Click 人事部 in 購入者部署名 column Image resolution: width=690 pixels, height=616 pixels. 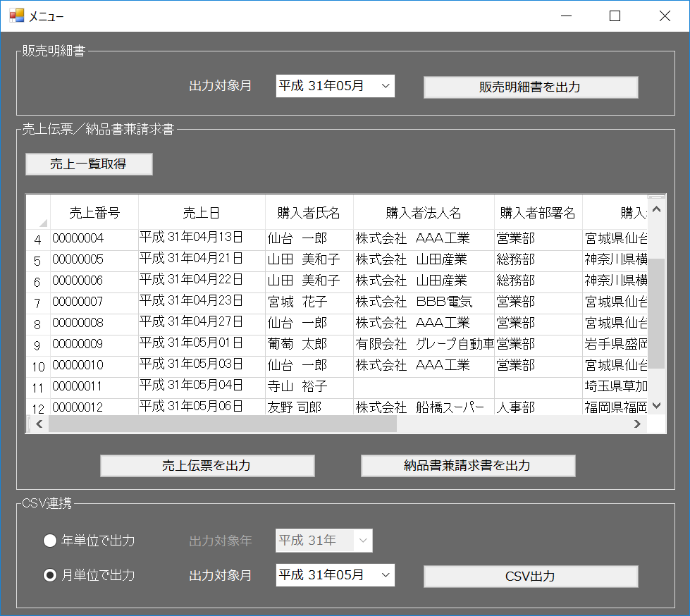click(538, 407)
